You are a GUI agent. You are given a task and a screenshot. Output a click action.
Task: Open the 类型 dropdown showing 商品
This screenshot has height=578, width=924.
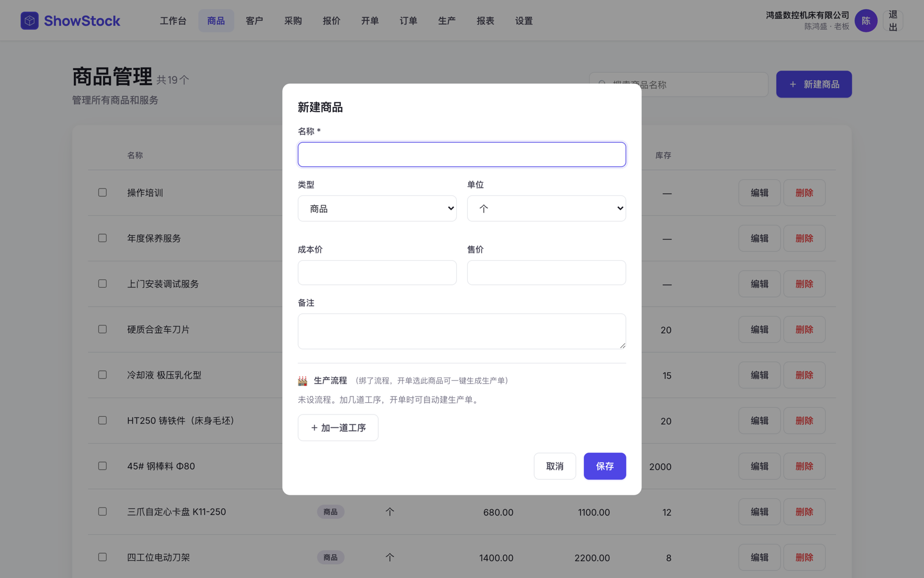(x=377, y=209)
